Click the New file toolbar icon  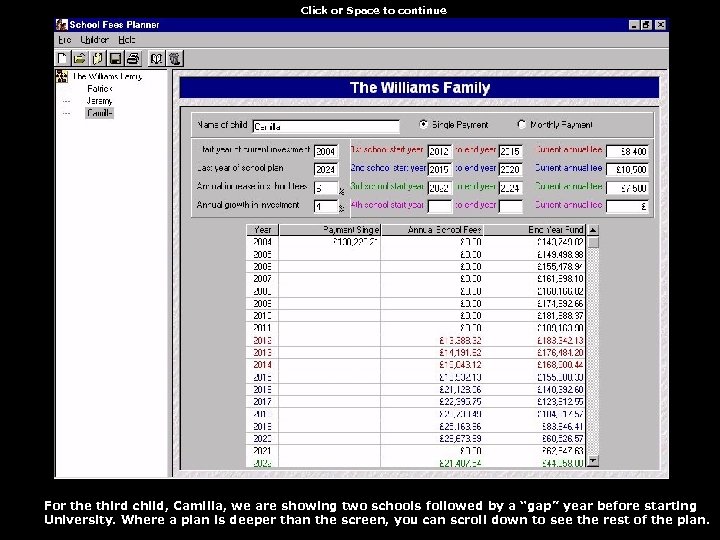coord(62,58)
